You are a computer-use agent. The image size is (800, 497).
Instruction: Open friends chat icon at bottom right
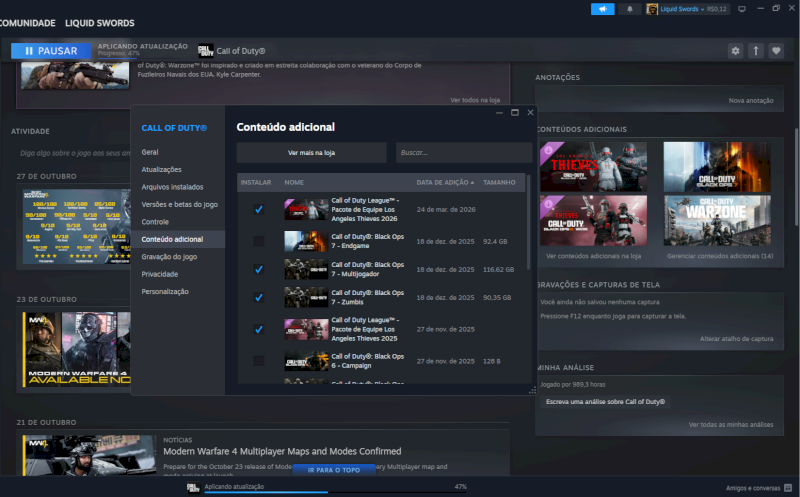click(788, 488)
